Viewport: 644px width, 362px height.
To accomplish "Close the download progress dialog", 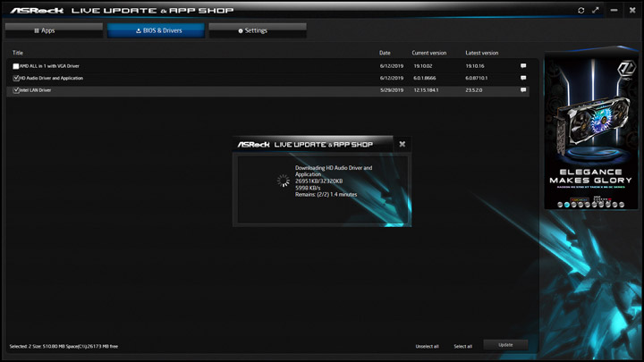I will click(402, 144).
